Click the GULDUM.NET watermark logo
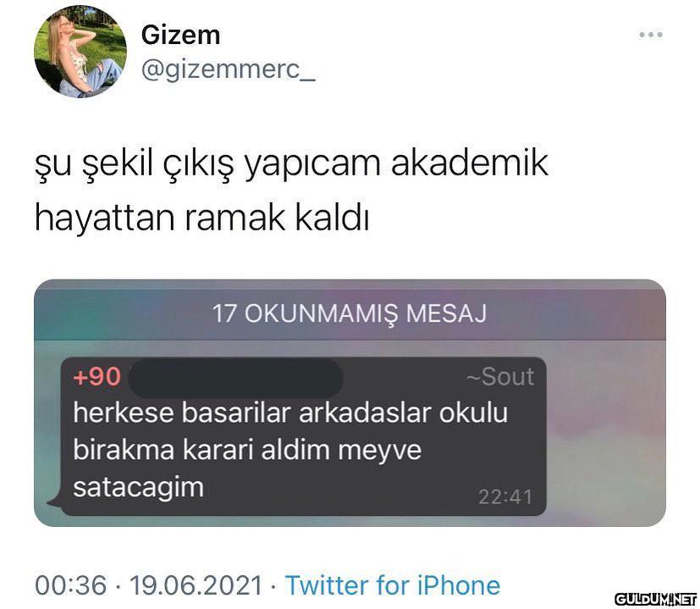This screenshot has width=700, height=609. pos(655,599)
